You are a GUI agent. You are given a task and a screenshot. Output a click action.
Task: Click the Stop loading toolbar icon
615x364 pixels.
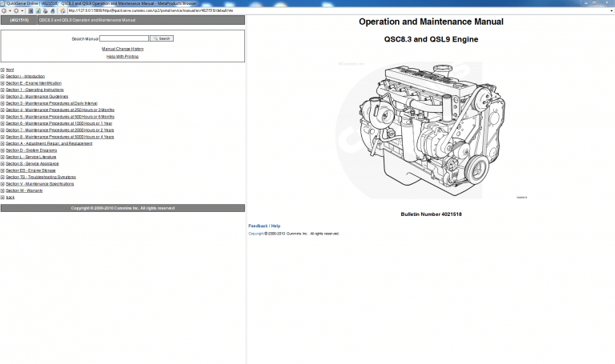[x=30, y=11]
